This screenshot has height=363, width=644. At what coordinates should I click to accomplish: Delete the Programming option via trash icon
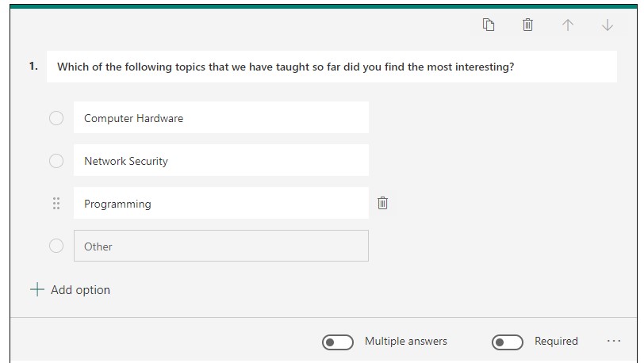pos(382,204)
